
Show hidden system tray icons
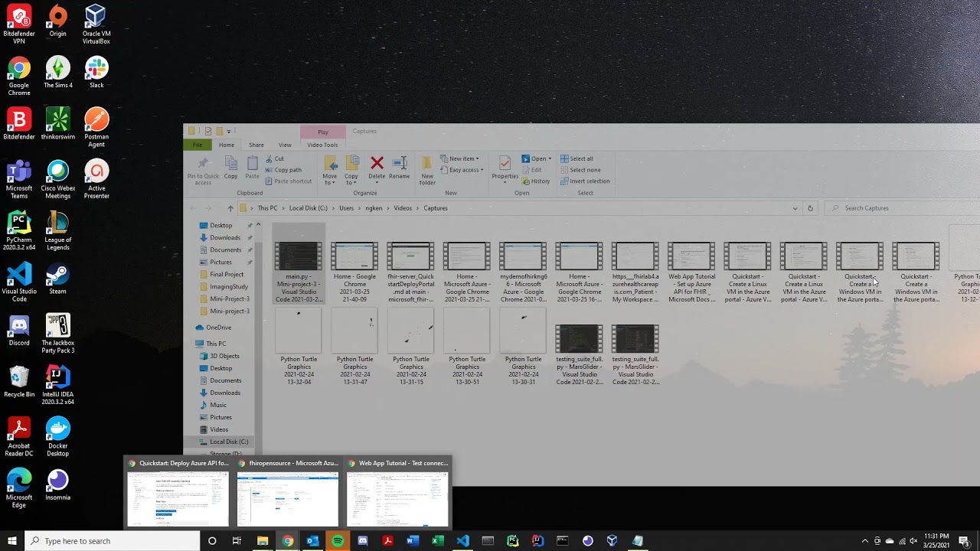[865, 541]
